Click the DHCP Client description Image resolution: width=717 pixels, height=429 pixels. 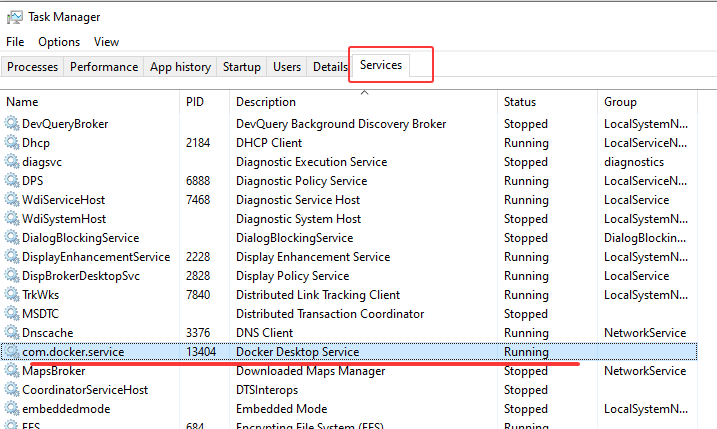tap(269, 143)
